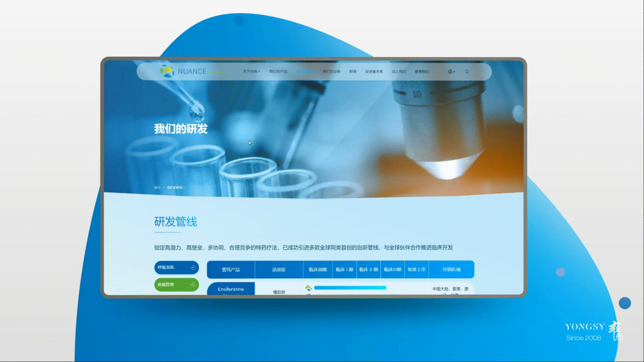Click the pipeline description paragraph starting 锁定高潜力

304,248
